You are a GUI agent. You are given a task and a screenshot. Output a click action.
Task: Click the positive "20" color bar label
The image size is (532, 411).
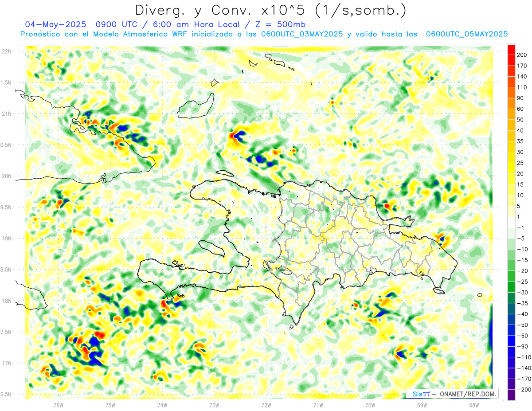tap(520, 174)
